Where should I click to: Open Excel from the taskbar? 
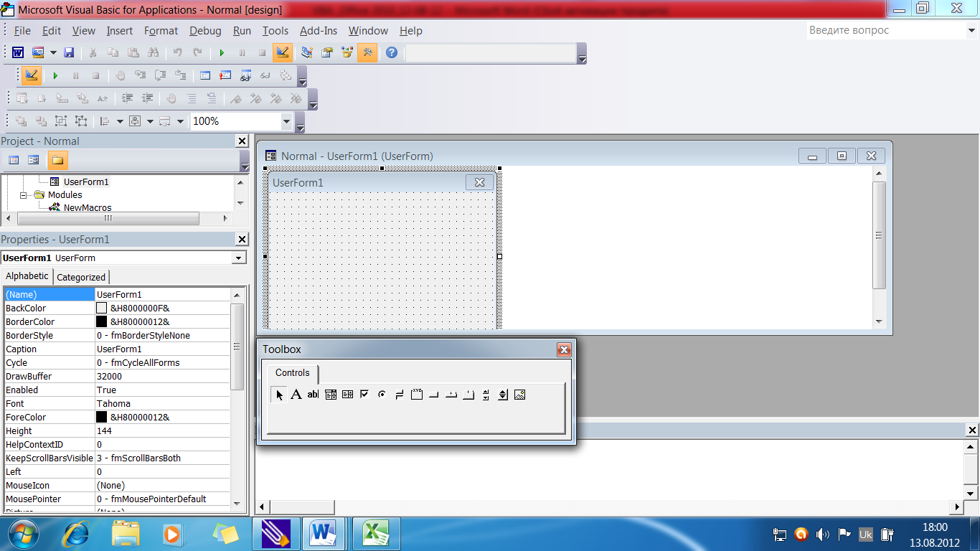tap(375, 534)
